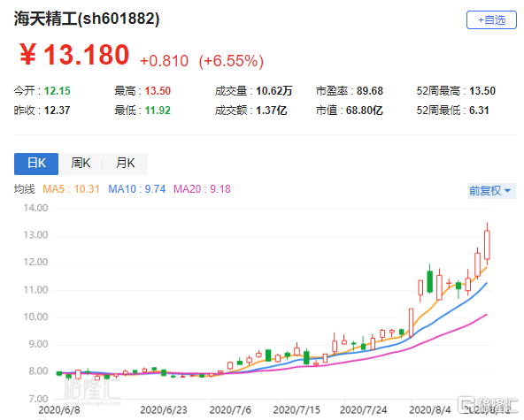The height and width of the screenshot is (420, 524).
Task: Open the 前复权 adjustment dropdown
Action: 491,191
